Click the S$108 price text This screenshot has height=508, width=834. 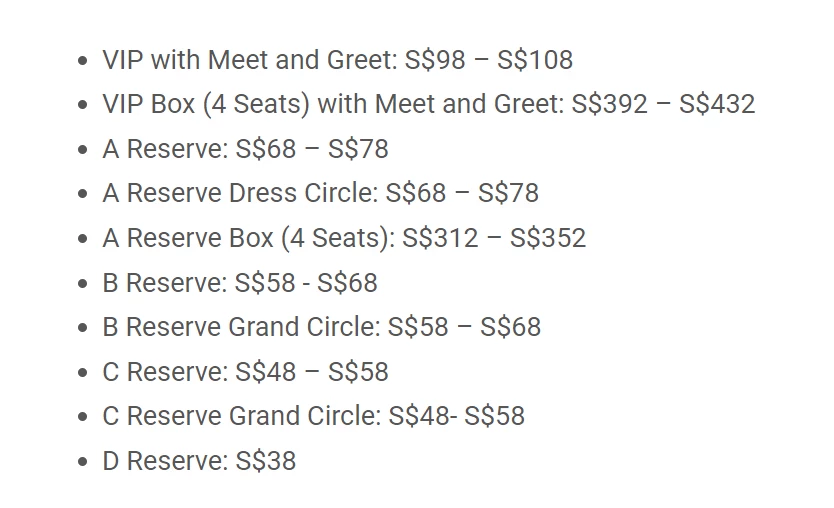tap(535, 60)
